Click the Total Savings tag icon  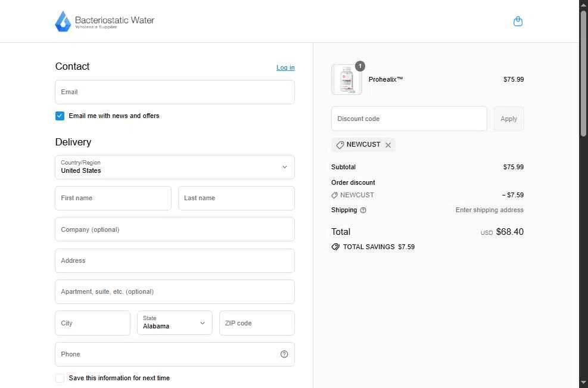click(x=335, y=247)
